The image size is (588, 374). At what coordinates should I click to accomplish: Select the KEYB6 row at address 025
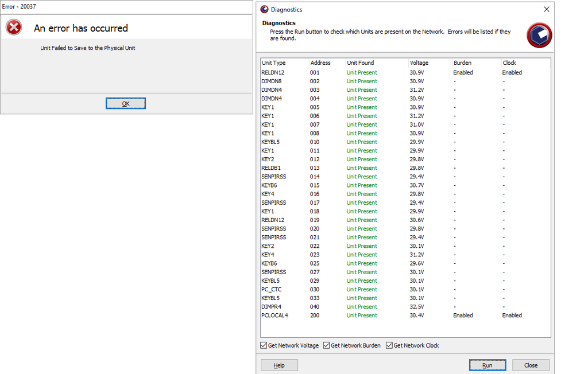[405, 263]
